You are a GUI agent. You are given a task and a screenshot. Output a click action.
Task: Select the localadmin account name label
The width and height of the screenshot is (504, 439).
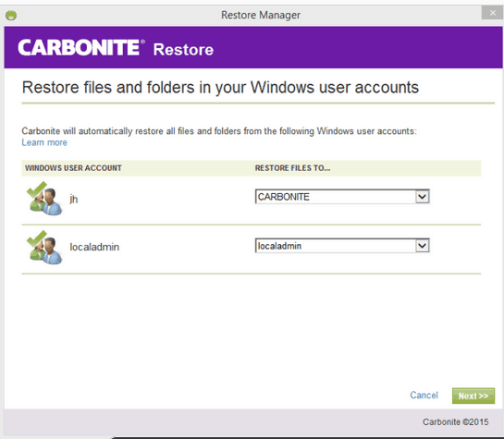tap(94, 247)
